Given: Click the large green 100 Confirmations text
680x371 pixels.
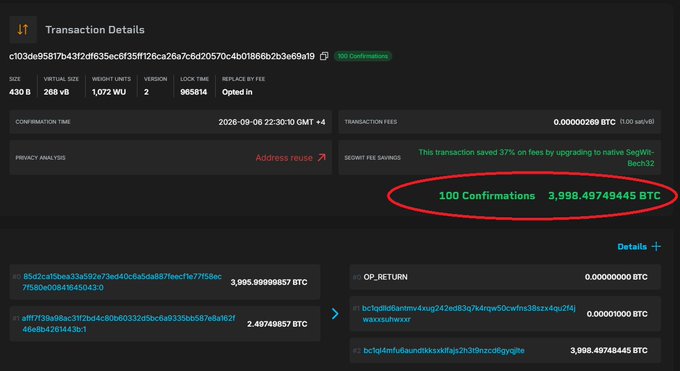Looking at the screenshot, I should (487, 196).
